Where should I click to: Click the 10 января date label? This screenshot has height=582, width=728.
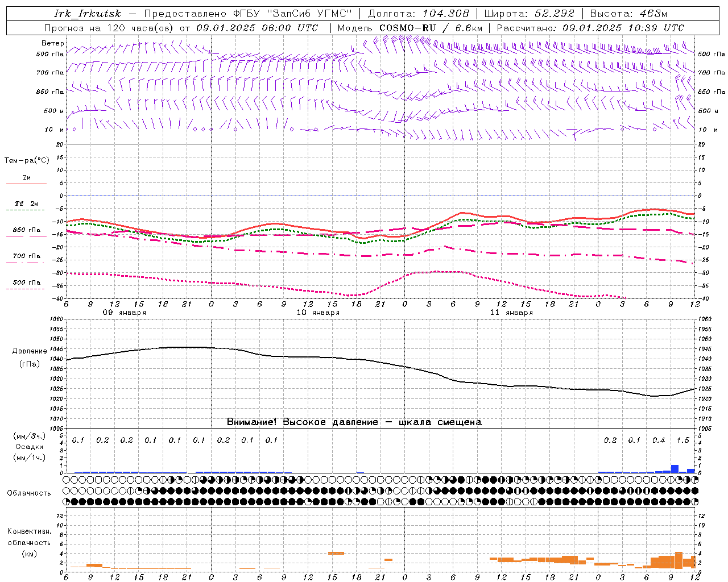318,313
